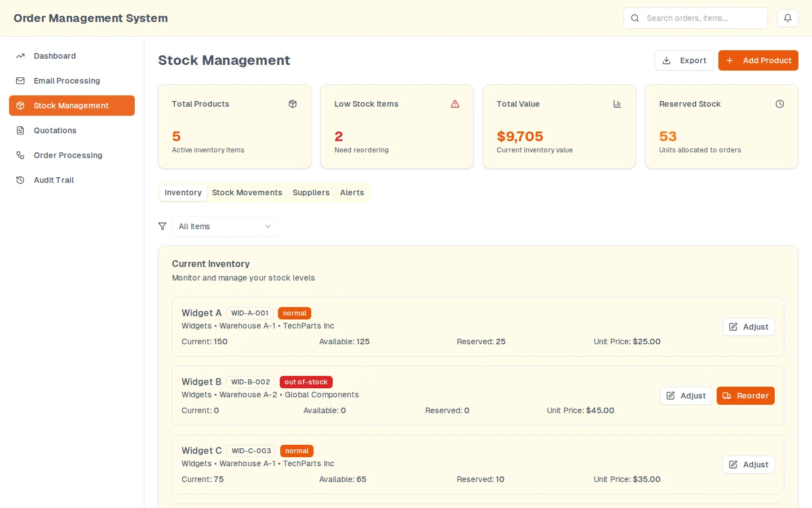Click the Low Stock Items count 2
Image resolution: width=812 pixels, height=508 pixels.
coord(338,137)
